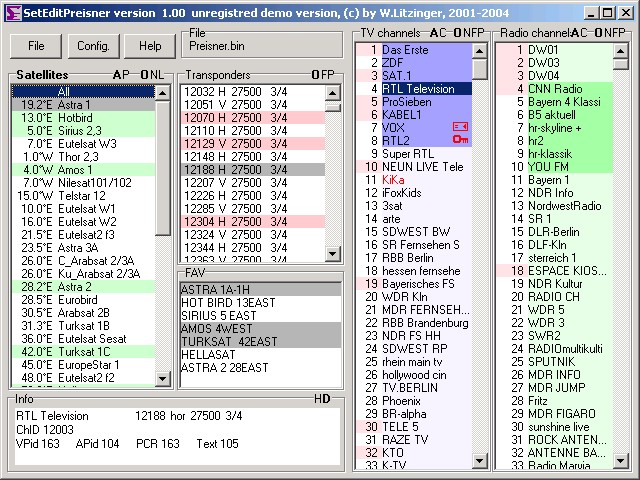Pick AMOS 4WEST from favorites
Screen dimensions: 640x480
click(x=218, y=329)
